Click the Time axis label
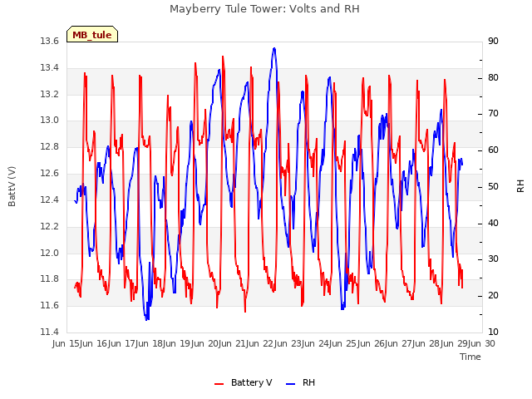Viewport: 532px width, 399px height. point(470,357)
